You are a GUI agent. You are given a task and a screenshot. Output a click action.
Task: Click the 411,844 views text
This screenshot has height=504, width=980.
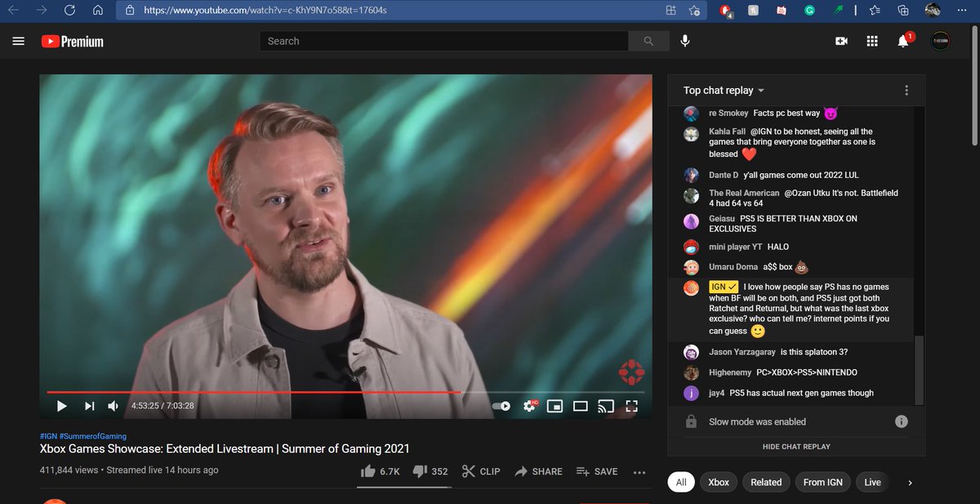[x=69, y=471]
